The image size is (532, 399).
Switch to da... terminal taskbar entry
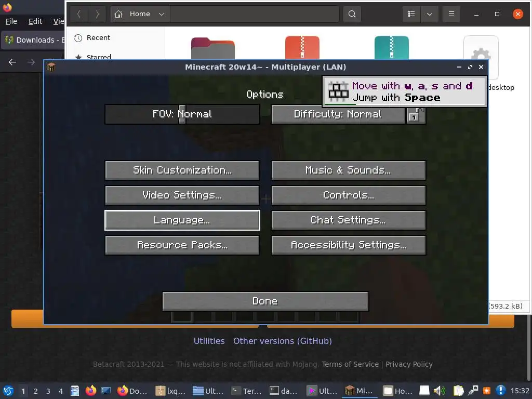tap(284, 391)
